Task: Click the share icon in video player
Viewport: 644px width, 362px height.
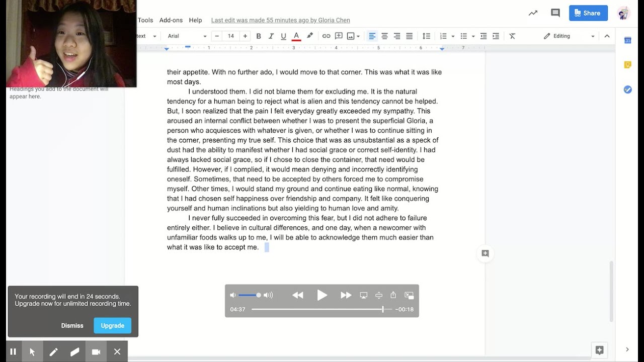Action: coord(393,295)
